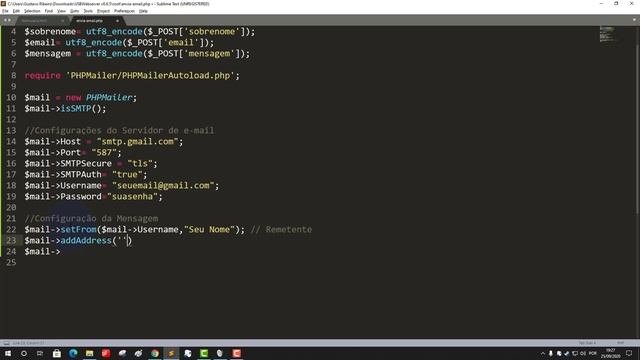Viewport: 640px width, 360px height.
Task: Open the Help menu
Action: pos(143,11)
